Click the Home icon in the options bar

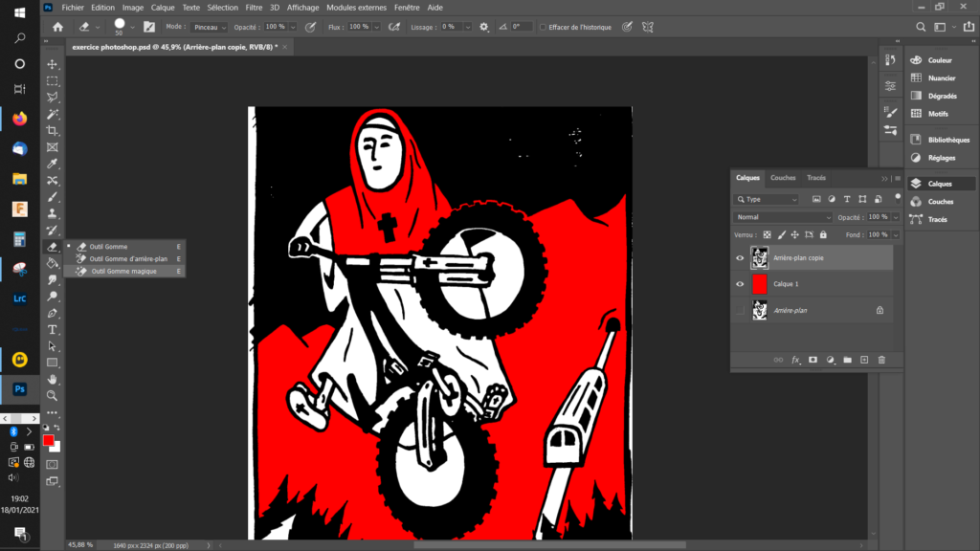[x=58, y=27]
